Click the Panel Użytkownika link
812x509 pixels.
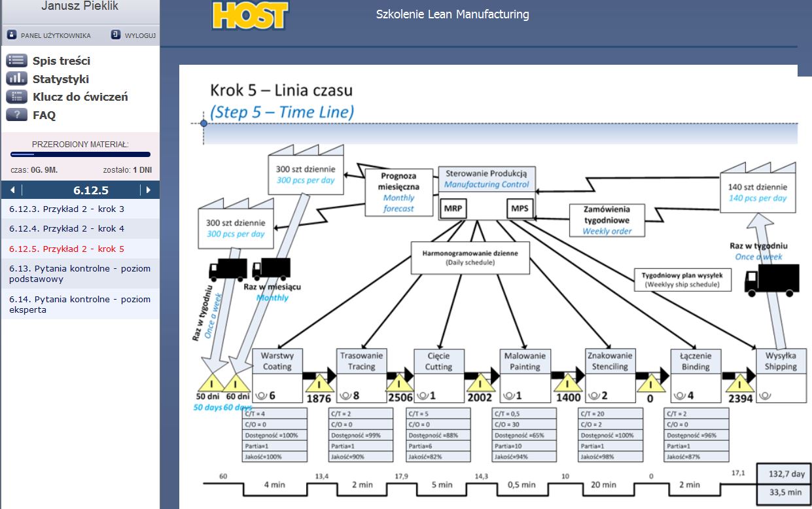click(56, 35)
